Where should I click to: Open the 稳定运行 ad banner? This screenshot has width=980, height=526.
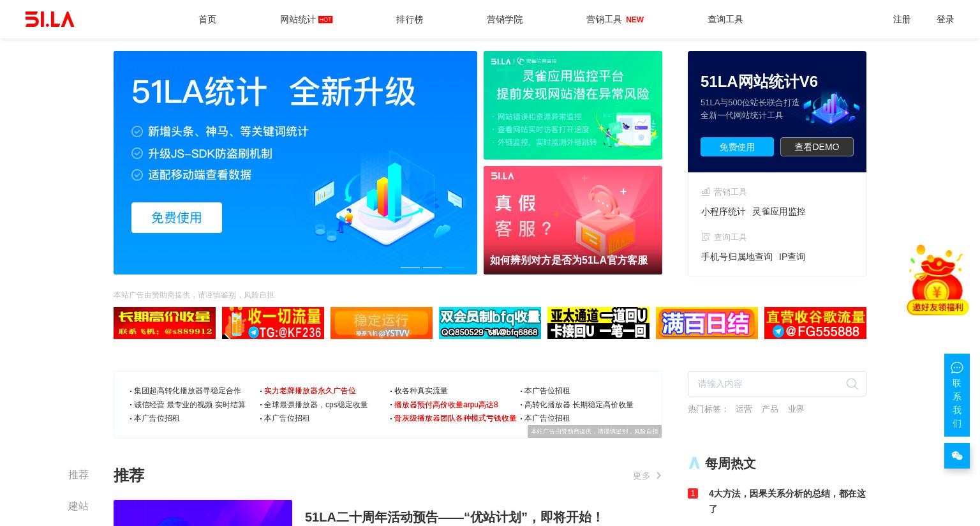click(x=382, y=323)
